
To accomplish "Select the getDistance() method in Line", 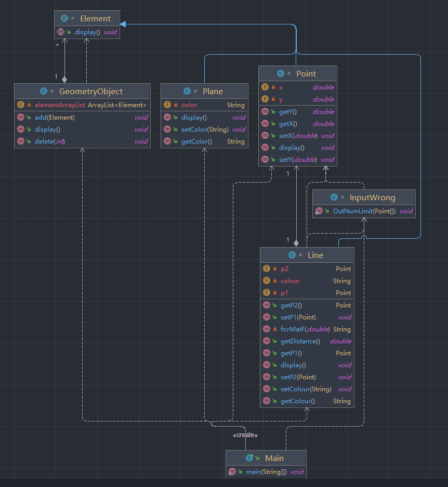I will pos(300,341).
